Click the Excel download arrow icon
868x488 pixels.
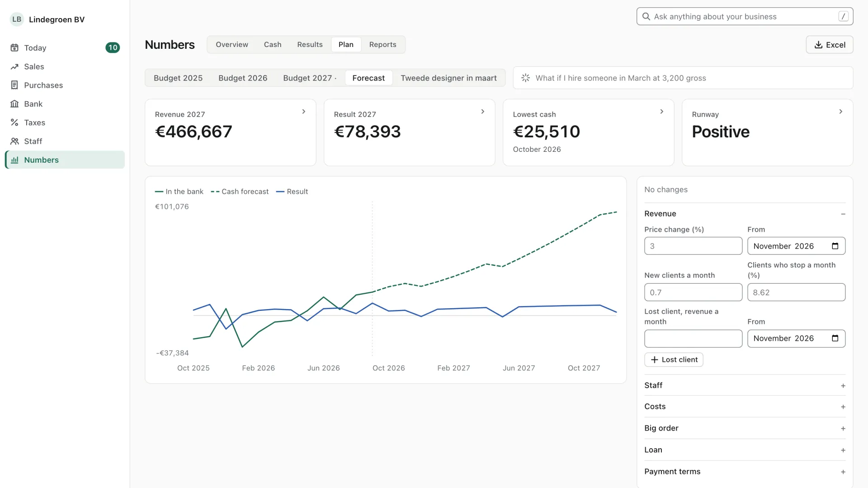point(818,45)
